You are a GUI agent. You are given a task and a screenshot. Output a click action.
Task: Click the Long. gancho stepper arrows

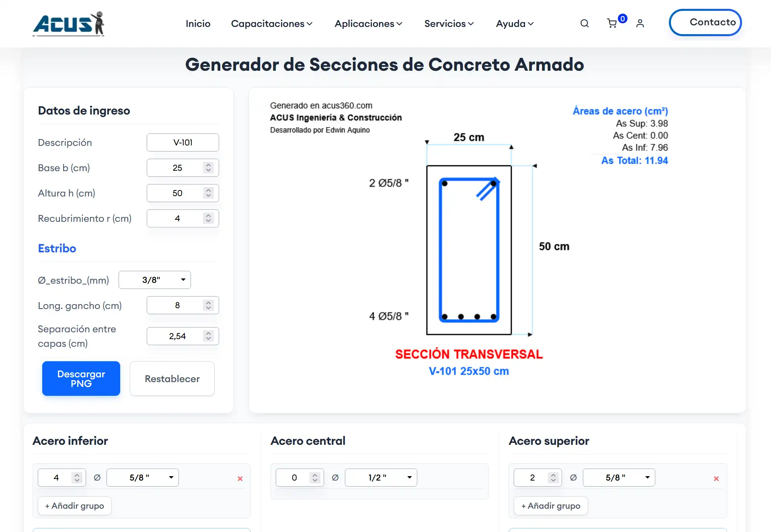pyautogui.click(x=208, y=305)
